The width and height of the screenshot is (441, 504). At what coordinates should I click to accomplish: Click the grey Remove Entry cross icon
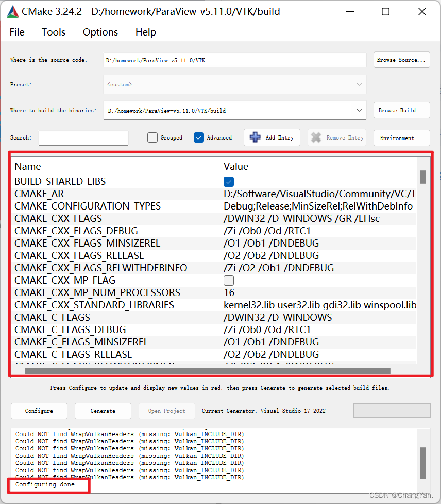[316, 137]
